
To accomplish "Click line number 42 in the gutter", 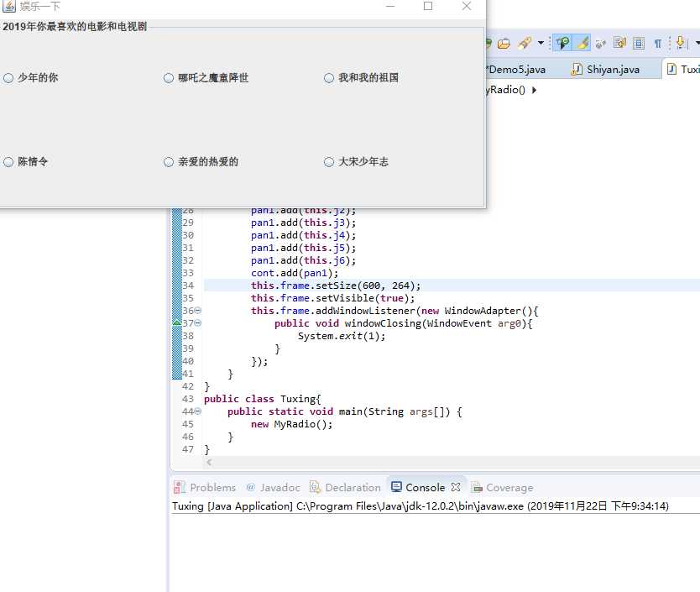I will point(188,386).
